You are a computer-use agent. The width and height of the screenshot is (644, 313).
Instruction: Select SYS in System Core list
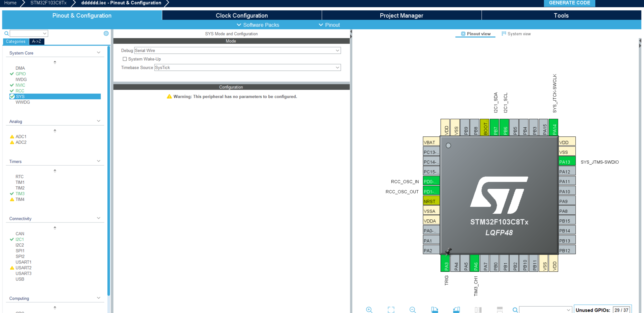(x=20, y=97)
